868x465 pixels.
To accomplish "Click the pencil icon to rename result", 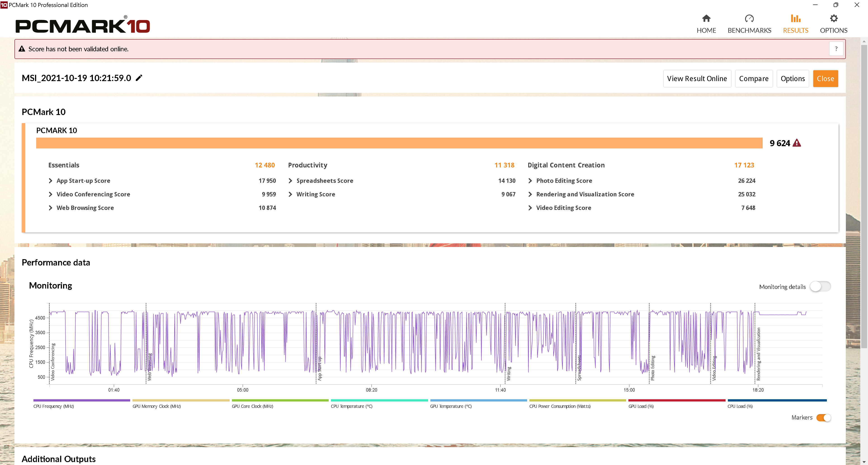I will 139,78.
